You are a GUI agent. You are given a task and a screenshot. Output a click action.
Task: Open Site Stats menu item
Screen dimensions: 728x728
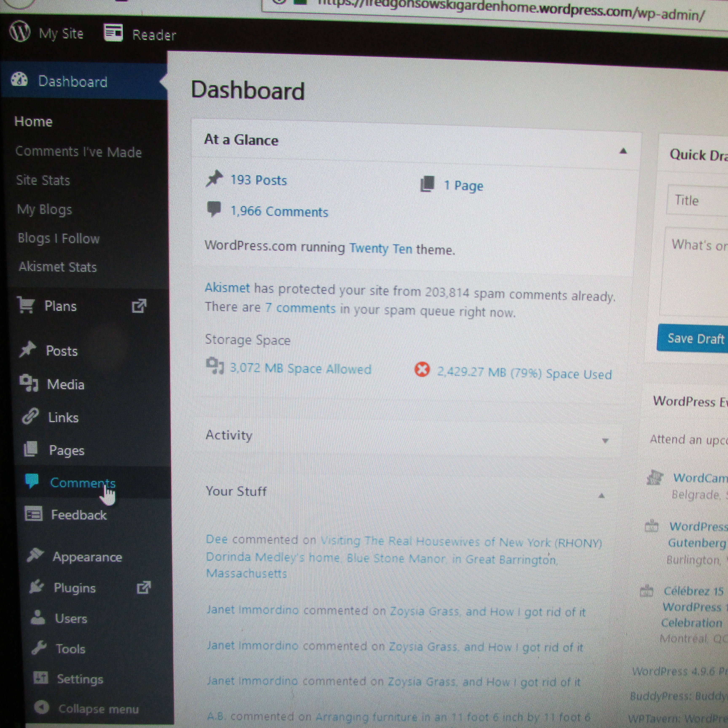43,181
